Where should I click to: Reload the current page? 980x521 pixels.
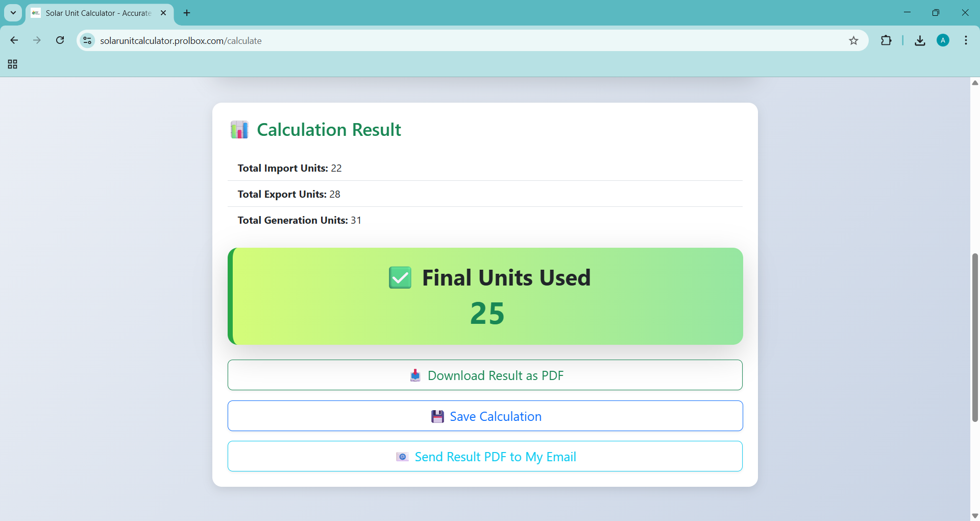[x=60, y=40]
